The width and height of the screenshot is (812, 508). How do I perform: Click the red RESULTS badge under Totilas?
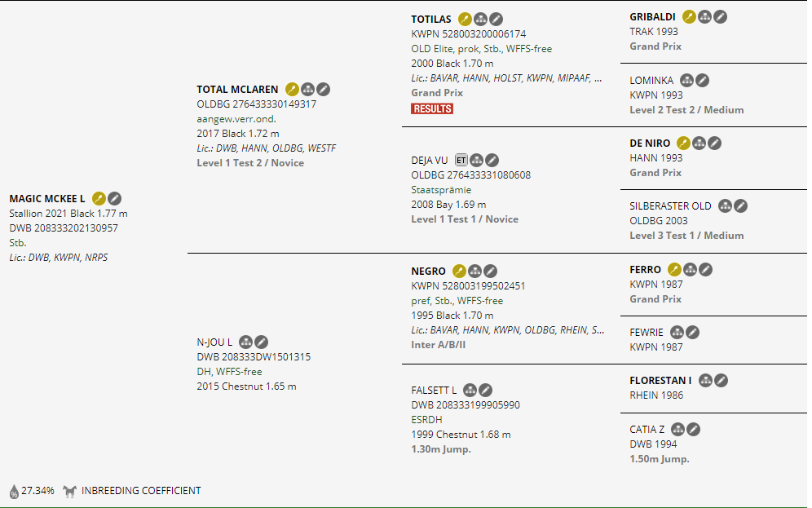432,108
